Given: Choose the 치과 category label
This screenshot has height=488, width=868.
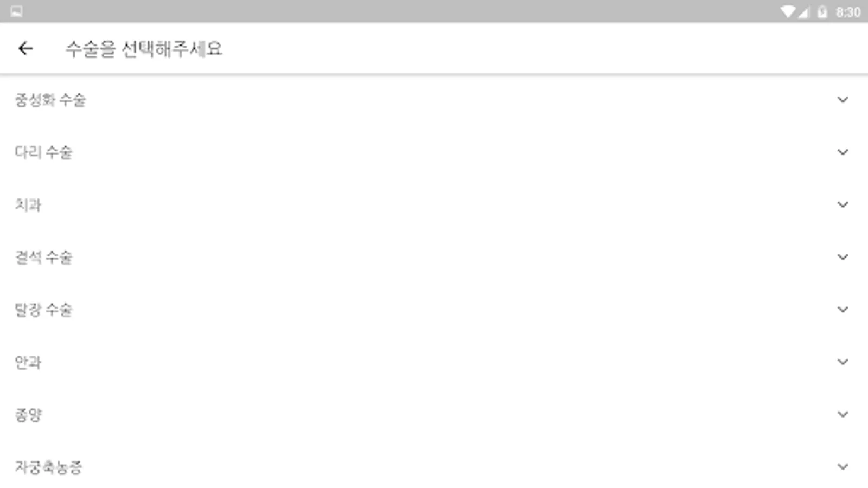Looking at the screenshot, I should point(28,204).
